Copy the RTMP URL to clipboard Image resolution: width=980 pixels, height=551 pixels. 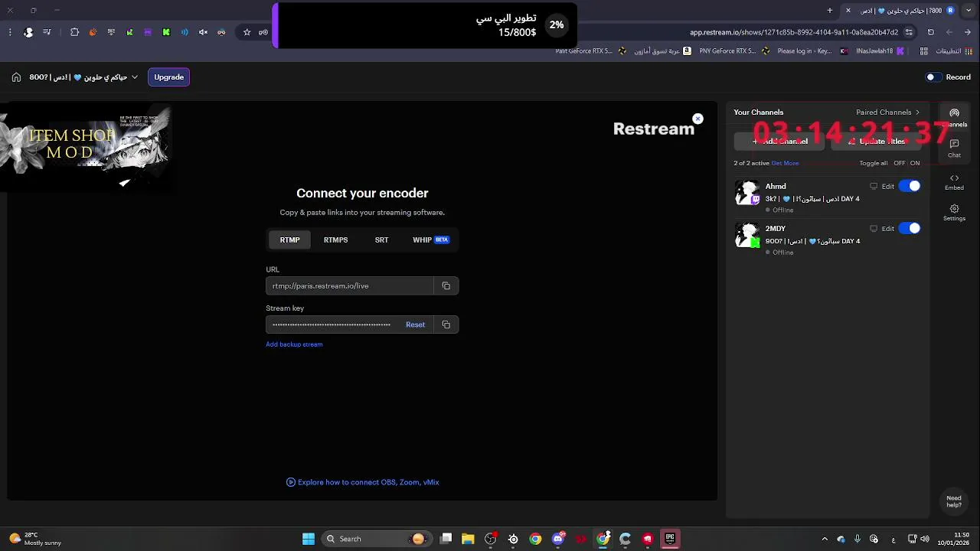[x=446, y=286]
